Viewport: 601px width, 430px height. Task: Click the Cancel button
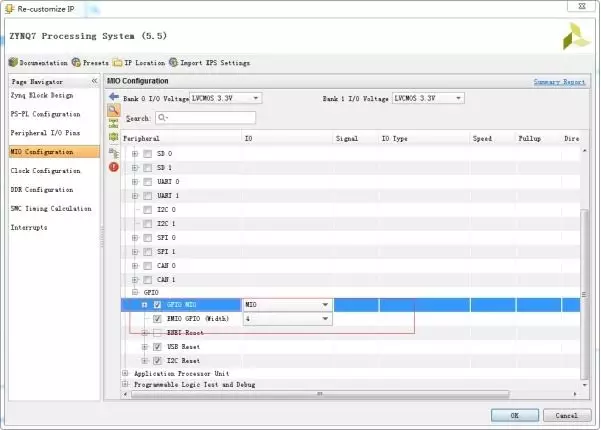[567, 415]
